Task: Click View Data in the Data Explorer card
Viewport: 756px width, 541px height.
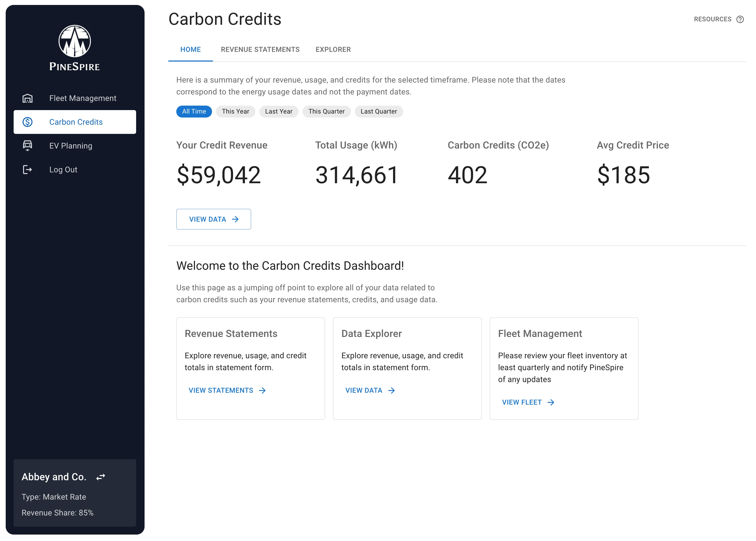Action: pyautogui.click(x=370, y=390)
